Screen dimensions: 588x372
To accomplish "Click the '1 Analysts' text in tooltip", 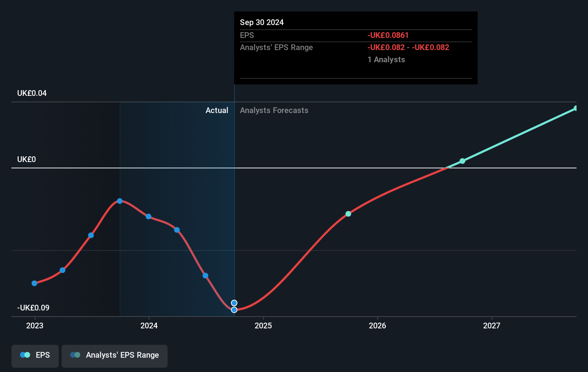I will pos(386,59).
